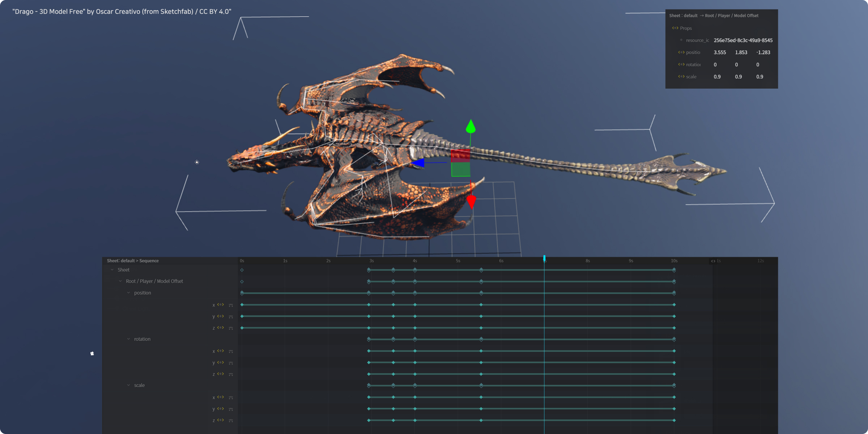Viewport: 868px width, 434px height.
Task: Collapse Root / Player / Model Offset row
Action: point(120,281)
